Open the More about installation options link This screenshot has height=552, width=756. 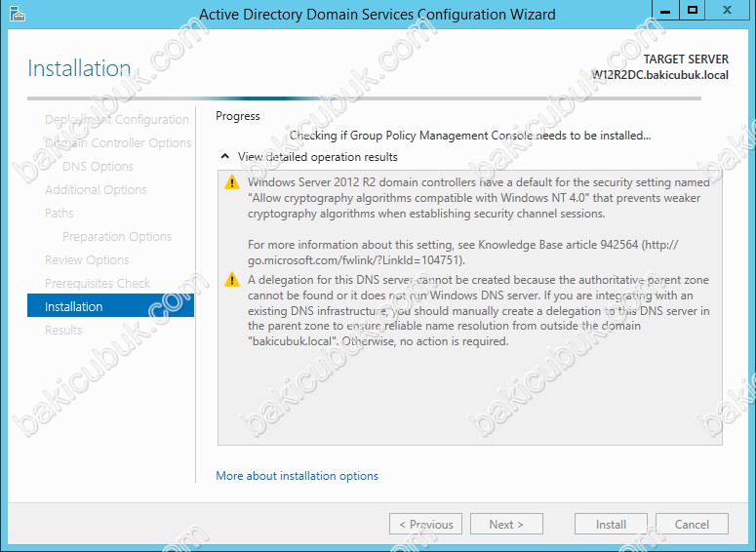pyautogui.click(x=297, y=476)
